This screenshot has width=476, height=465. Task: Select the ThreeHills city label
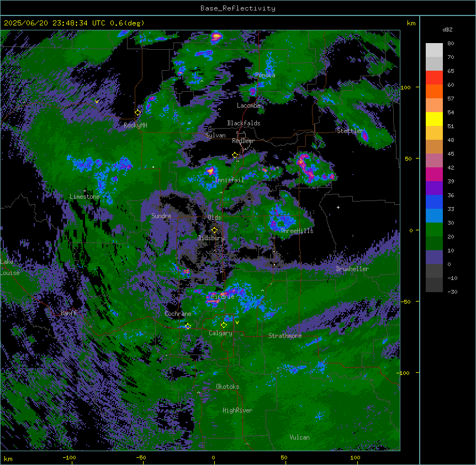[x=297, y=231]
